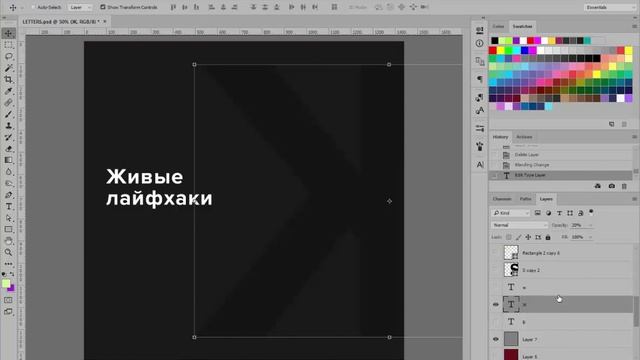Toggle lock transparent pixels
640x360 pixels.
(x=509, y=237)
